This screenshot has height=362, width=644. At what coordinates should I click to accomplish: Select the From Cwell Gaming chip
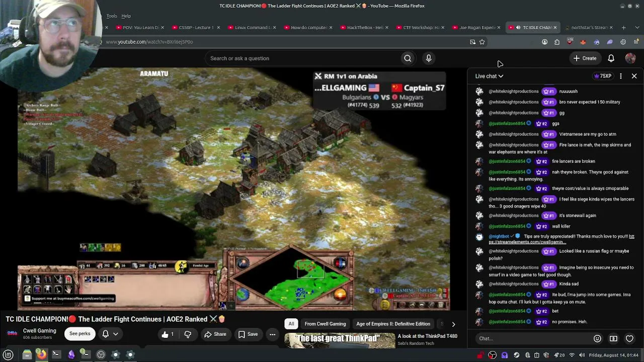pyautogui.click(x=325, y=324)
